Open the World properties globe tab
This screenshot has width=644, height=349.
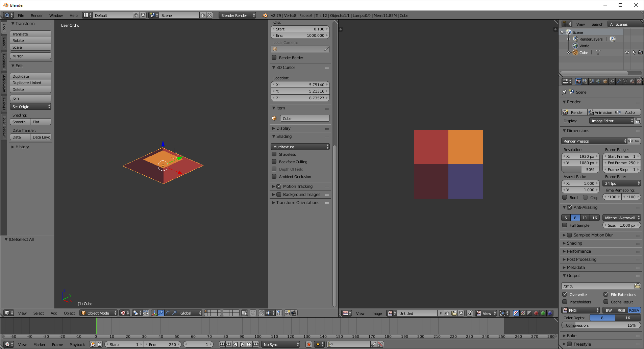598,81
